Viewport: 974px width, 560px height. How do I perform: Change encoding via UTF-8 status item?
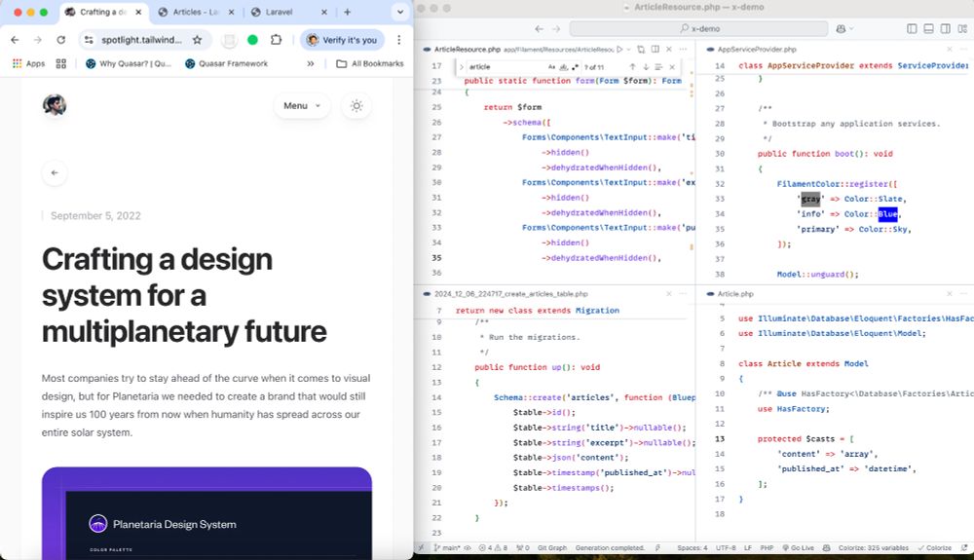726,547
